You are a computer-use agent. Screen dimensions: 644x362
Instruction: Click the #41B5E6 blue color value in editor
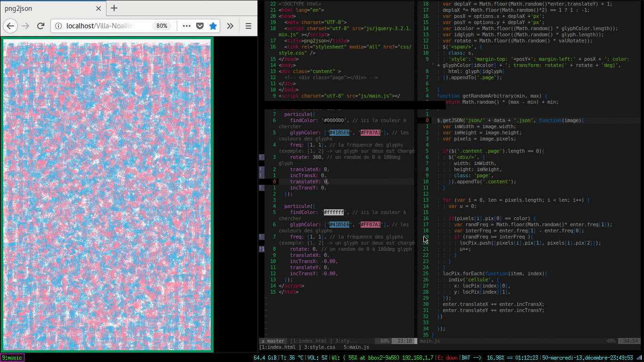coord(339,133)
